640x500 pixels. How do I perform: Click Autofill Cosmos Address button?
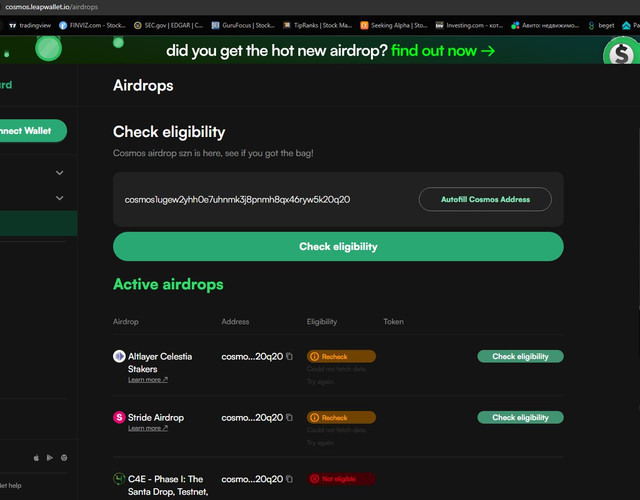coord(485,199)
